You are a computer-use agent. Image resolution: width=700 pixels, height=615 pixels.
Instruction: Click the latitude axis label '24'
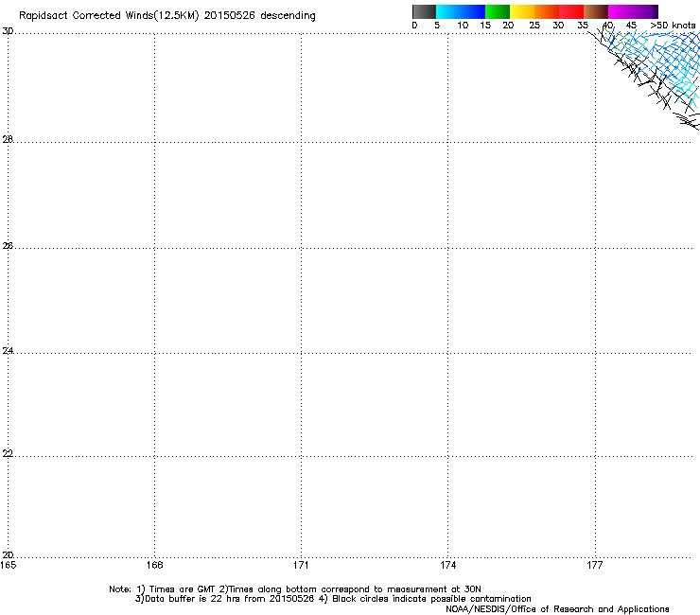pyautogui.click(x=8, y=351)
